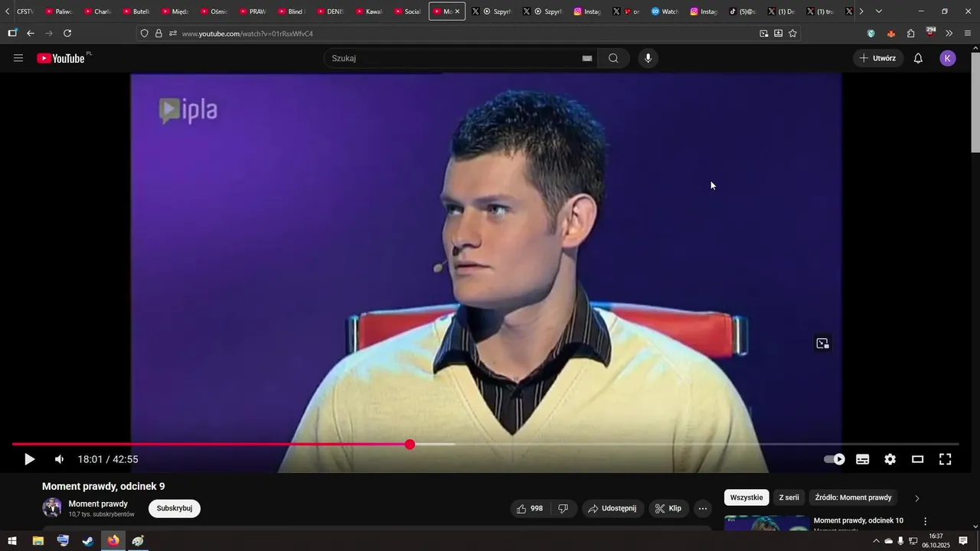Image resolution: width=980 pixels, height=551 pixels.
Task: Open the extensions puzzle icon
Action: coord(910,33)
